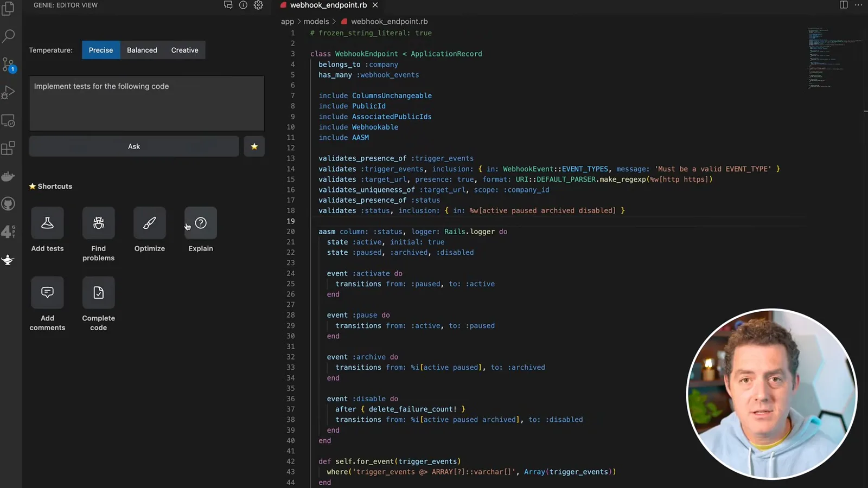This screenshot has height=488, width=868.
Task: Click the Add tests flask shortcut
Action: (47, 223)
